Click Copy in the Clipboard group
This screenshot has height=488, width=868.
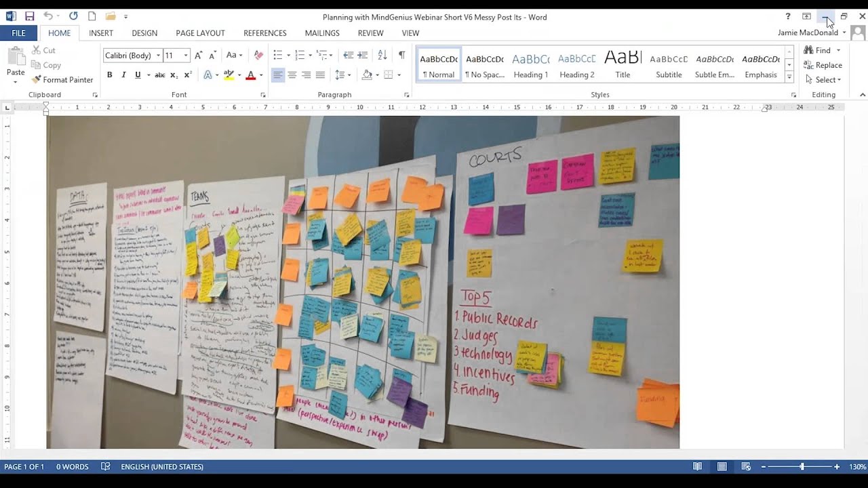(x=46, y=65)
